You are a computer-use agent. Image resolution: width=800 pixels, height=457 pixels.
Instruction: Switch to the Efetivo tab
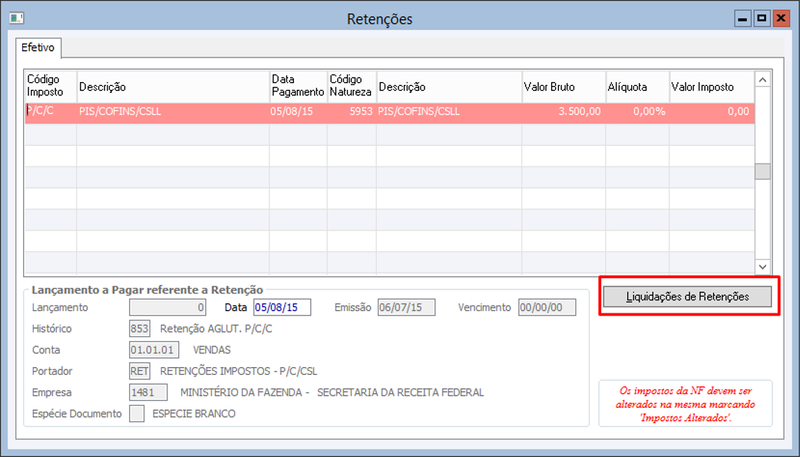point(38,47)
